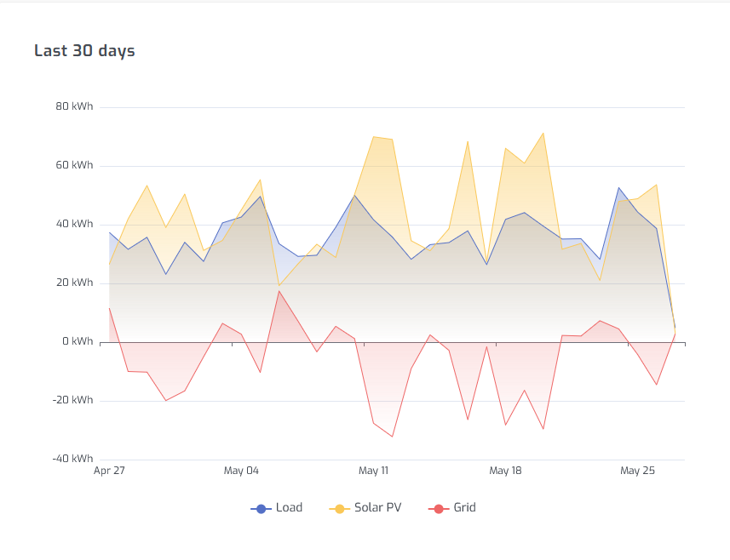The height and width of the screenshot is (560, 730).
Task: Click the red Grid legend marker
Action: coord(438,508)
